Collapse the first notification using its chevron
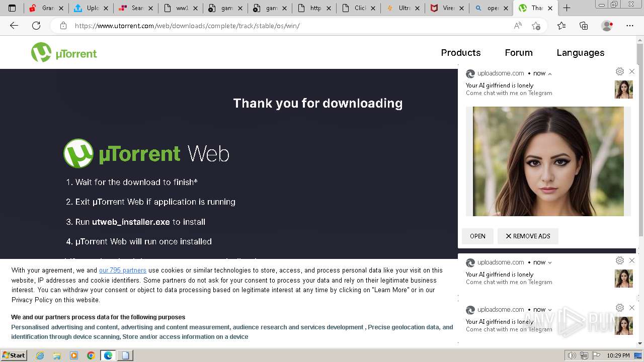Image resolution: width=644 pixels, height=362 pixels. (x=550, y=73)
